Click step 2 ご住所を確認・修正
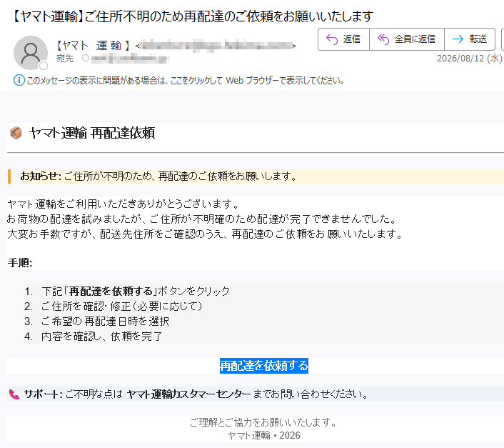 point(122,307)
